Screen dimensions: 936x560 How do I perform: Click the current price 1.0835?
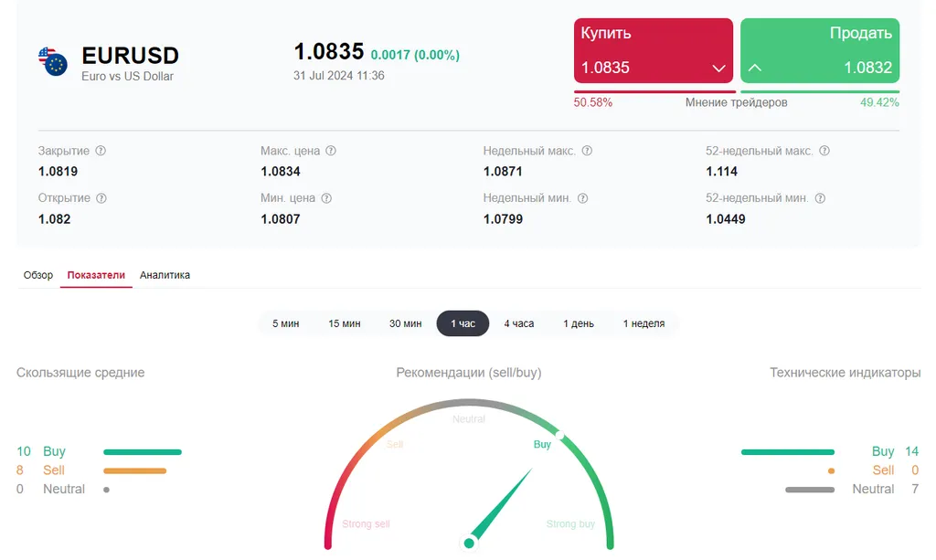coord(329,51)
